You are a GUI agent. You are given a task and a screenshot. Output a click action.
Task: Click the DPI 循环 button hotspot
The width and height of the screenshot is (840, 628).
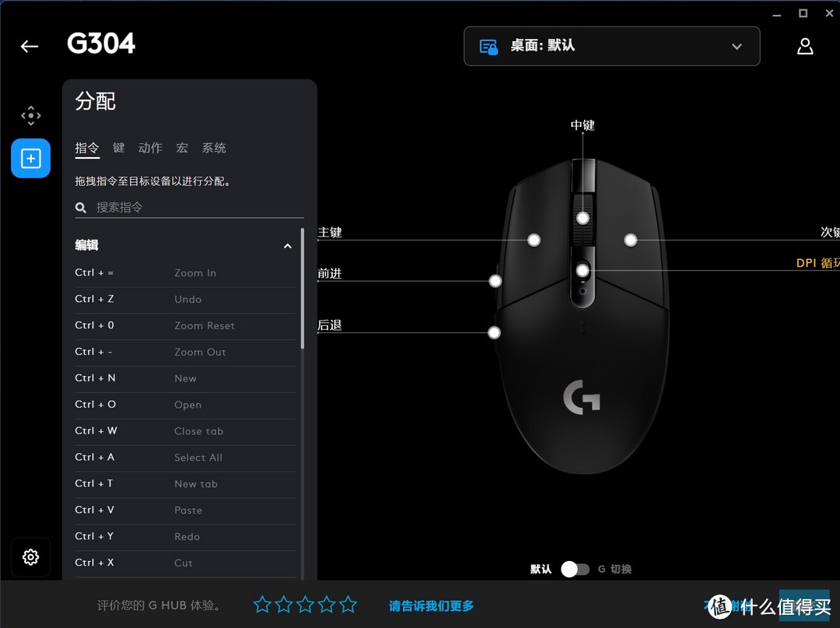point(582,270)
